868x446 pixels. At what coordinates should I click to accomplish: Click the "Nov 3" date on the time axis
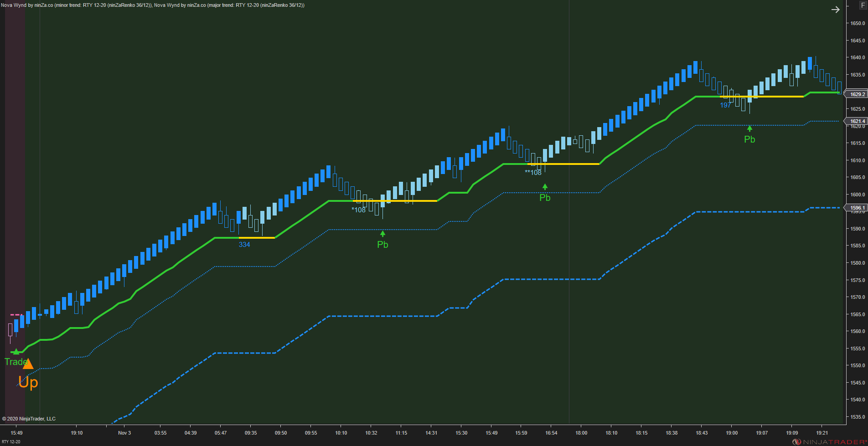pos(124,433)
